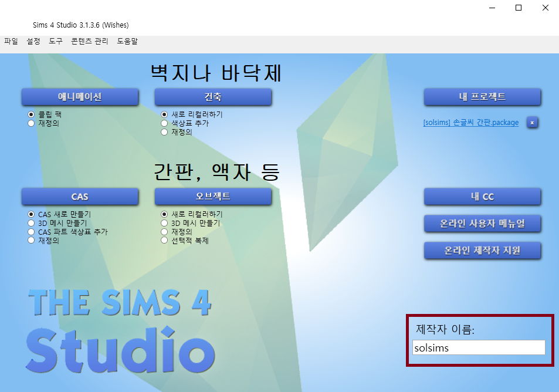Open the 도구 menu
The width and height of the screenshot is (559, 392).
56,42
